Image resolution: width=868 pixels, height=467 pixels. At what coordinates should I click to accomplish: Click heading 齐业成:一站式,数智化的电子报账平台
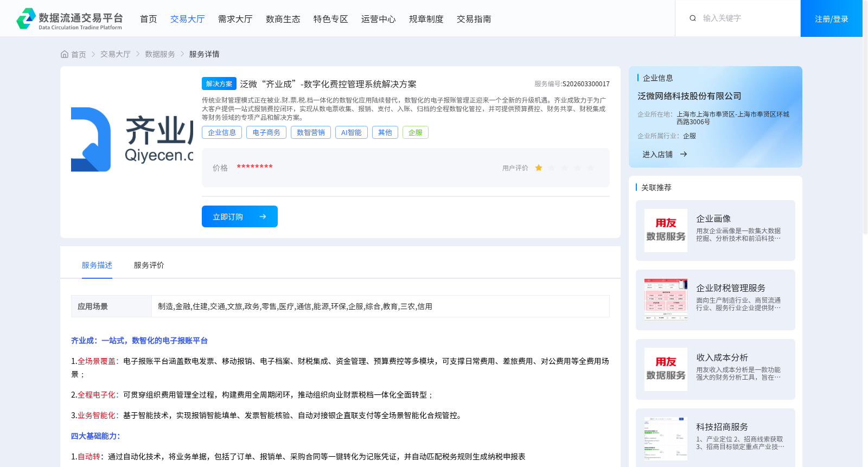[139, 341]
